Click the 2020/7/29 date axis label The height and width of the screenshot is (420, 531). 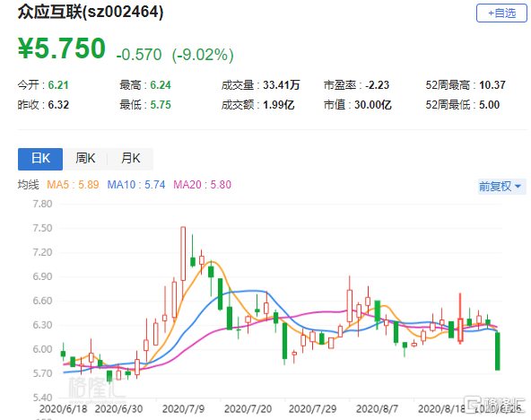coord(312,409)
